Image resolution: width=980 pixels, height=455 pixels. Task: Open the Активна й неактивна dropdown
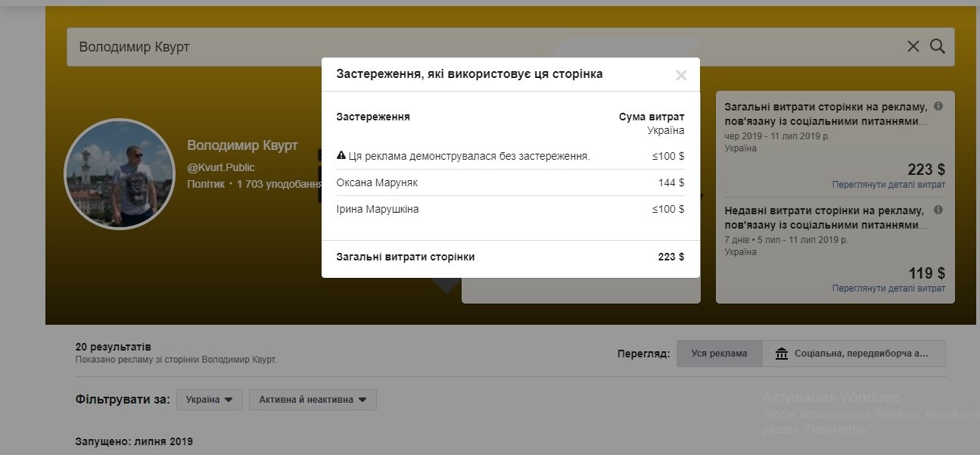coord(312,400)
